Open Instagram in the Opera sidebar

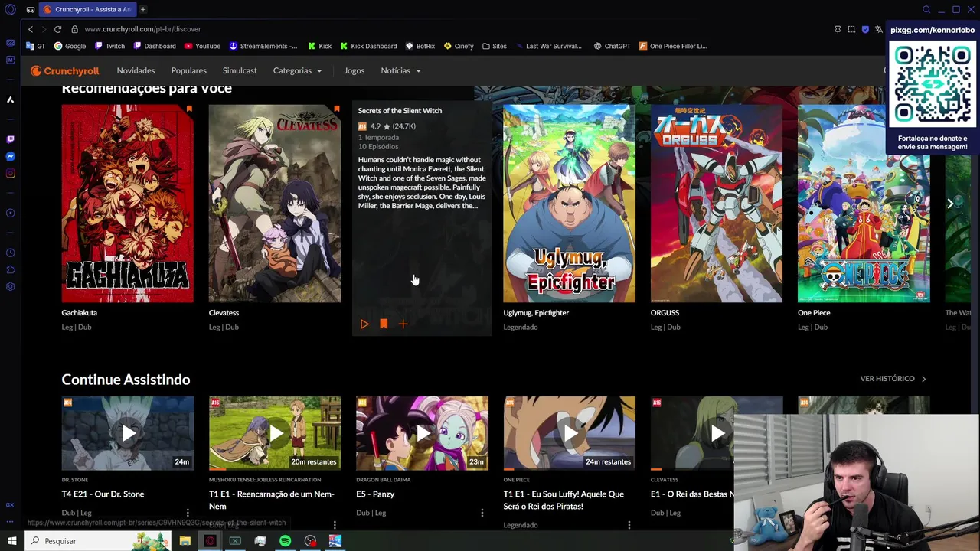(10, 173)
